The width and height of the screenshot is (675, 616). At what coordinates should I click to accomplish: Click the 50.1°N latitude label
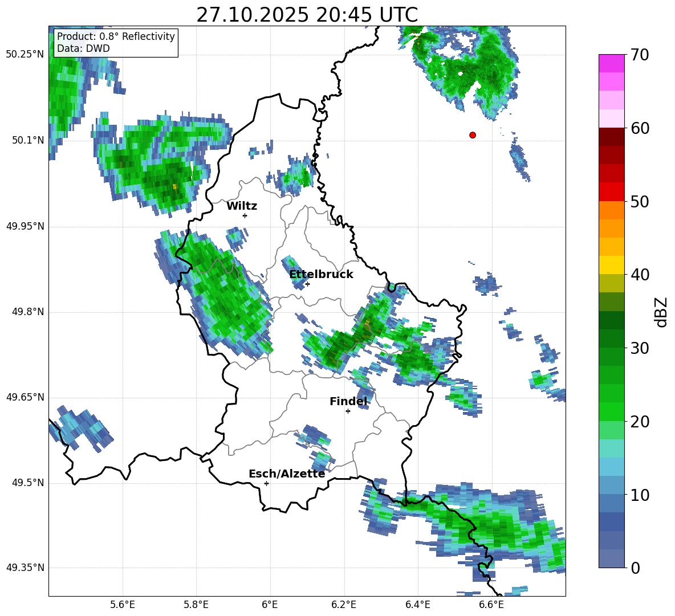pyautogui.click(x=28, y=140)
